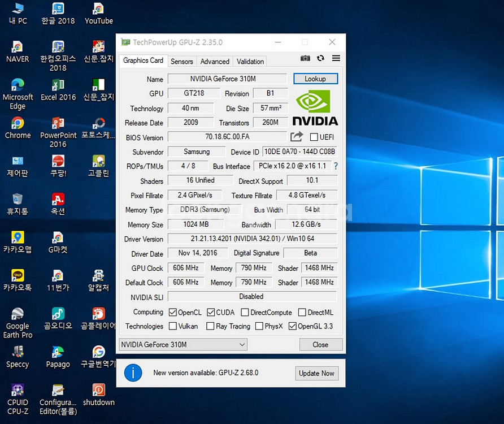Click the Driver Date Nov 14, 2016 value
Viewport: 504px width, 424px height.
[x=198, y=253]
